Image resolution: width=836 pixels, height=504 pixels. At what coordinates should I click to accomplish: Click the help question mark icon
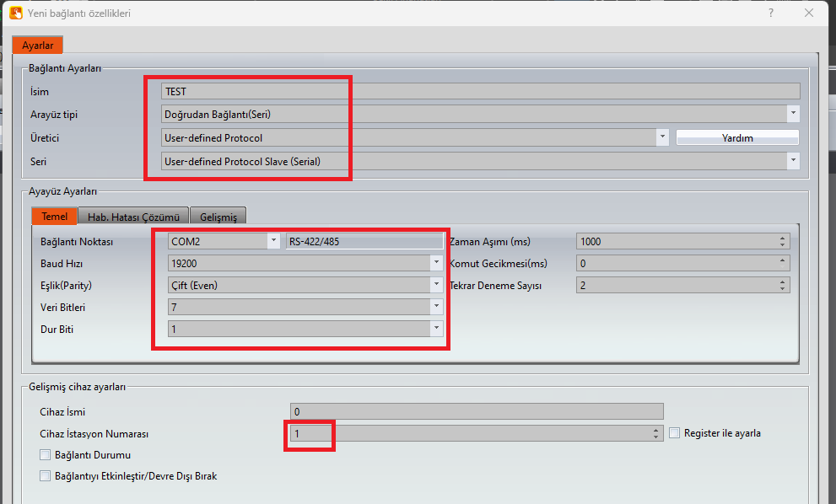point(770,13)
